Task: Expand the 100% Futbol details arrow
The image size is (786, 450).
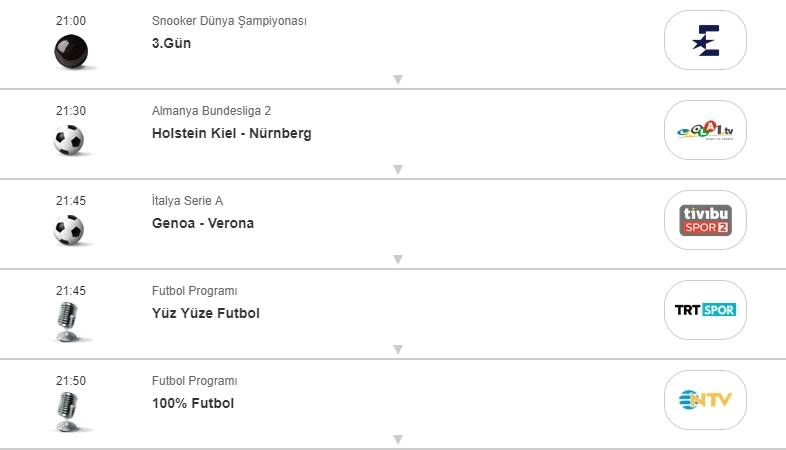Action: (x=397, y=439)
